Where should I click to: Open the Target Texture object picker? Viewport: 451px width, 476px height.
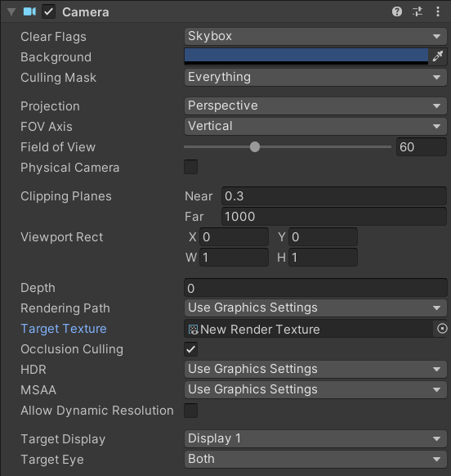click(x=442, y=328)
